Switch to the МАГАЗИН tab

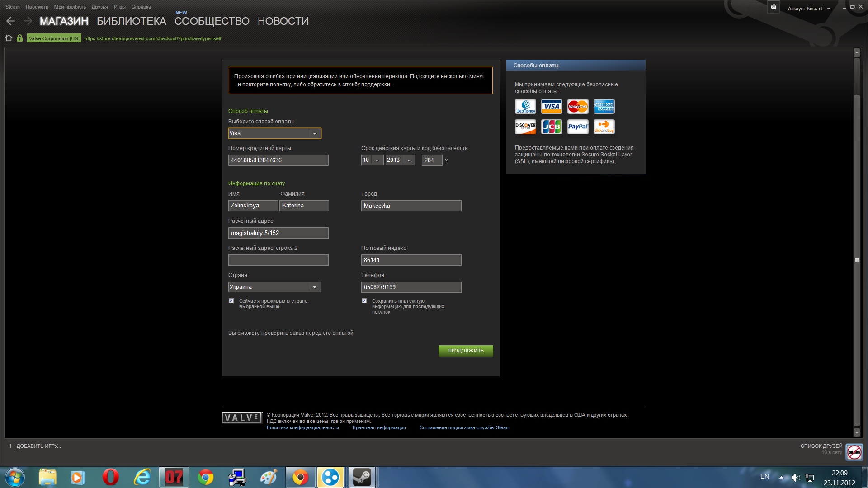point(64,21)
